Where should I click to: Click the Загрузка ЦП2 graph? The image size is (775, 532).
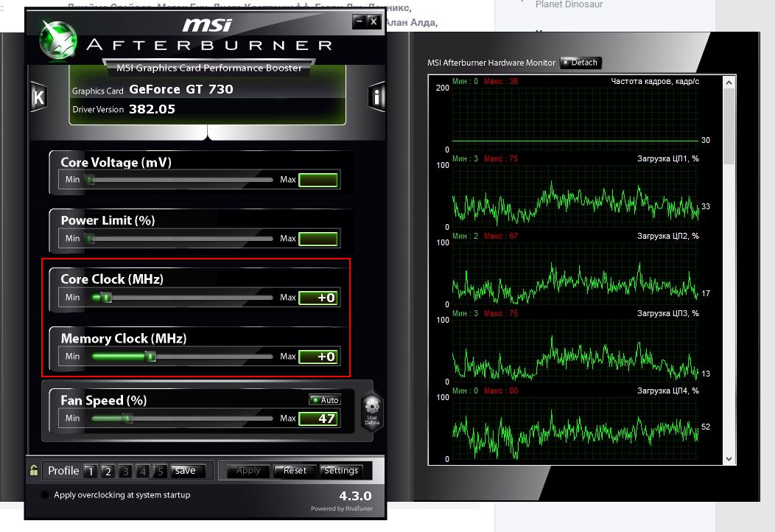coord(575,273)
